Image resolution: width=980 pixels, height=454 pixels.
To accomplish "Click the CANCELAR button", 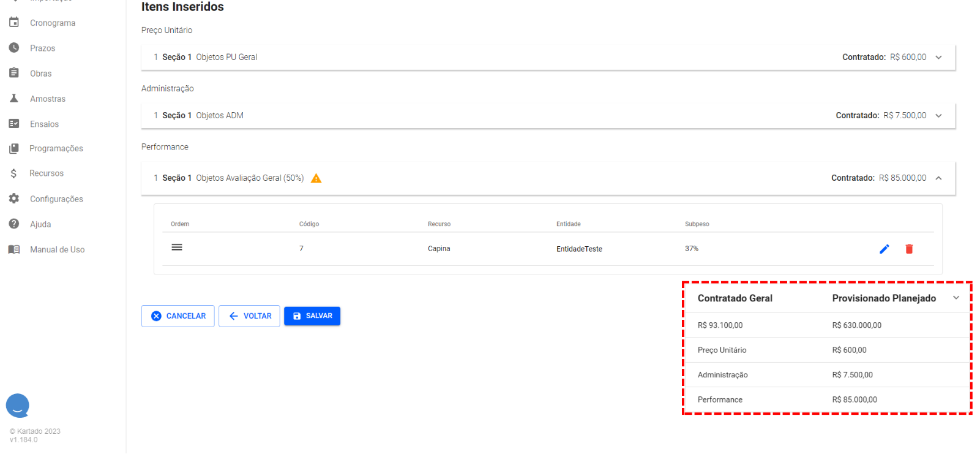I will pos(178,316).
